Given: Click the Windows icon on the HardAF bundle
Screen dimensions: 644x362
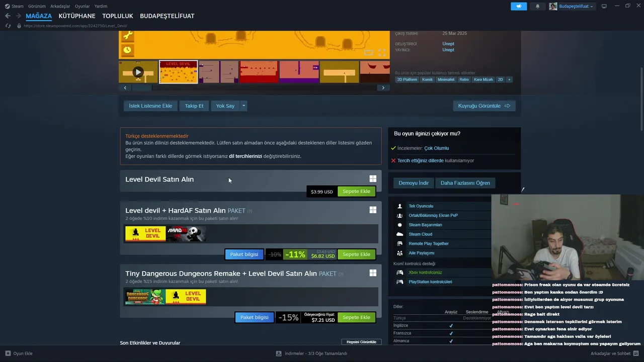Looking at the screenshot, I should [373, 210].
